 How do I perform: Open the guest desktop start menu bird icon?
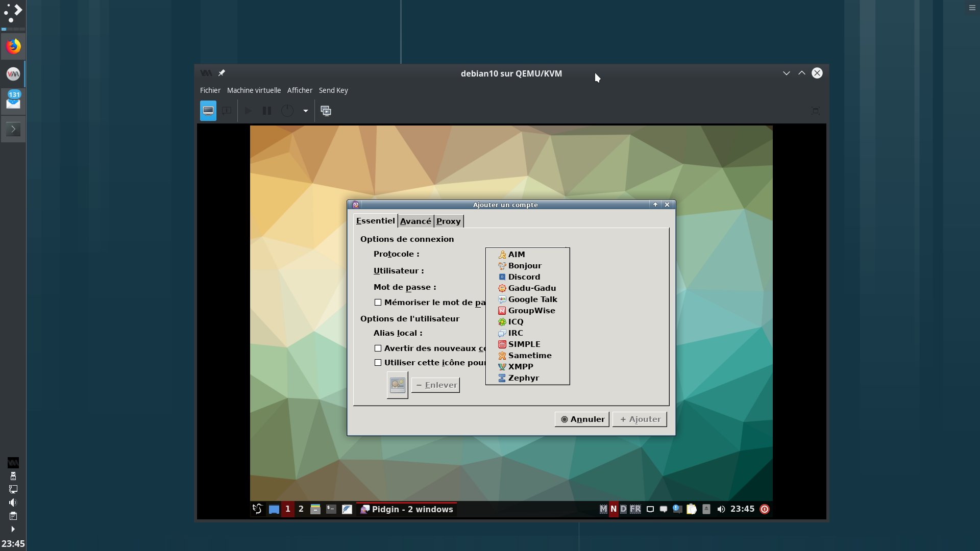click(258, 509)
